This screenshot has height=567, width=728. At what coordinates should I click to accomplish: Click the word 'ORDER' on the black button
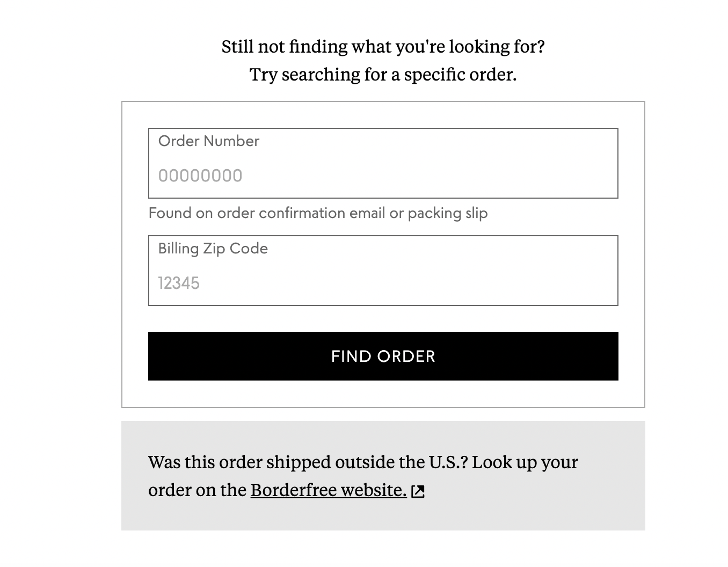point(406,357)
